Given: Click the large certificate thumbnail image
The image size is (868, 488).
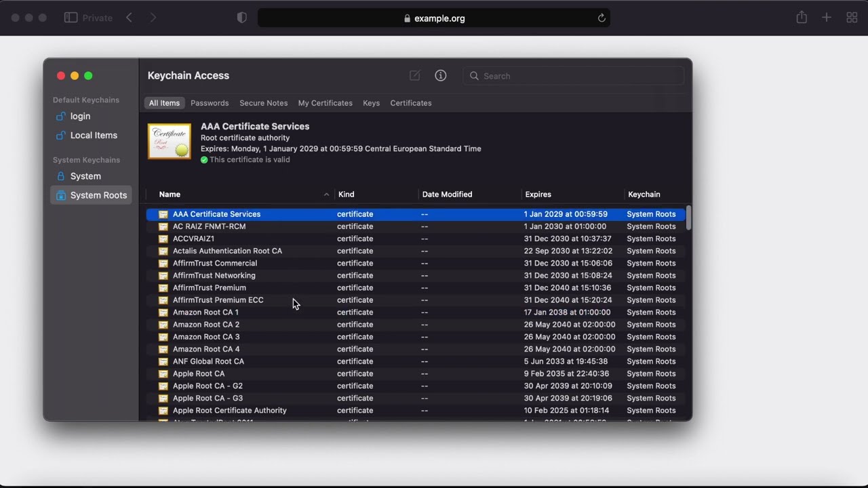Looking at the screenshot, I should click(x=170, y=142).
